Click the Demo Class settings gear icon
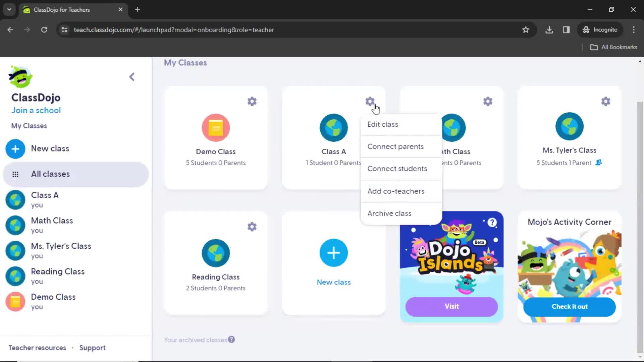 point(252,101)
